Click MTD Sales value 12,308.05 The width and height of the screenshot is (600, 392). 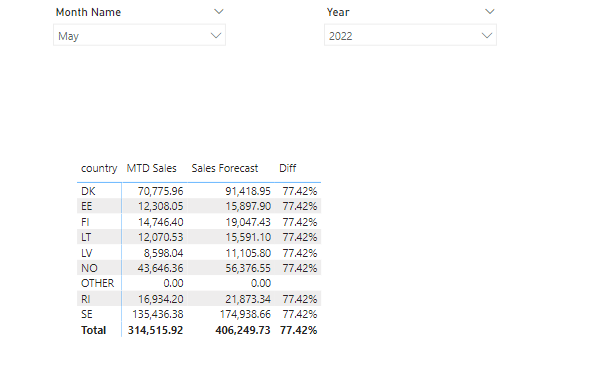click(160, 206)
